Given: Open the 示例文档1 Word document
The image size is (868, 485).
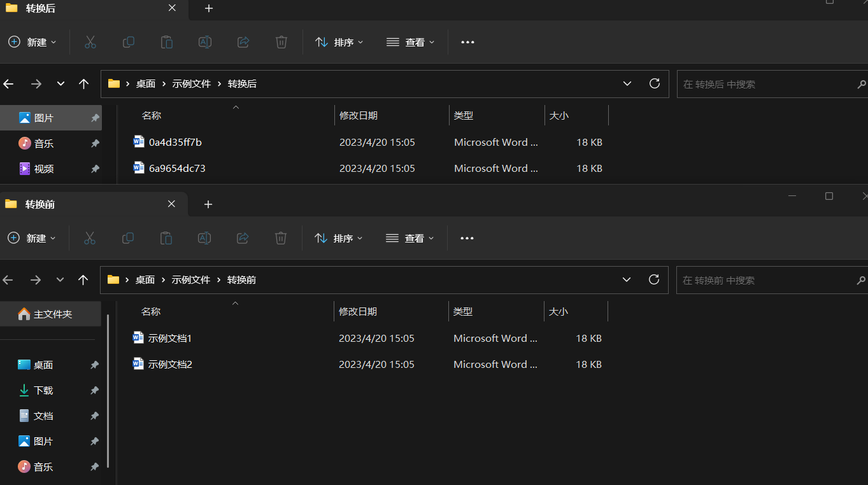Looking at the screenshot, I should pyautogui.click(x=169, y=337).
